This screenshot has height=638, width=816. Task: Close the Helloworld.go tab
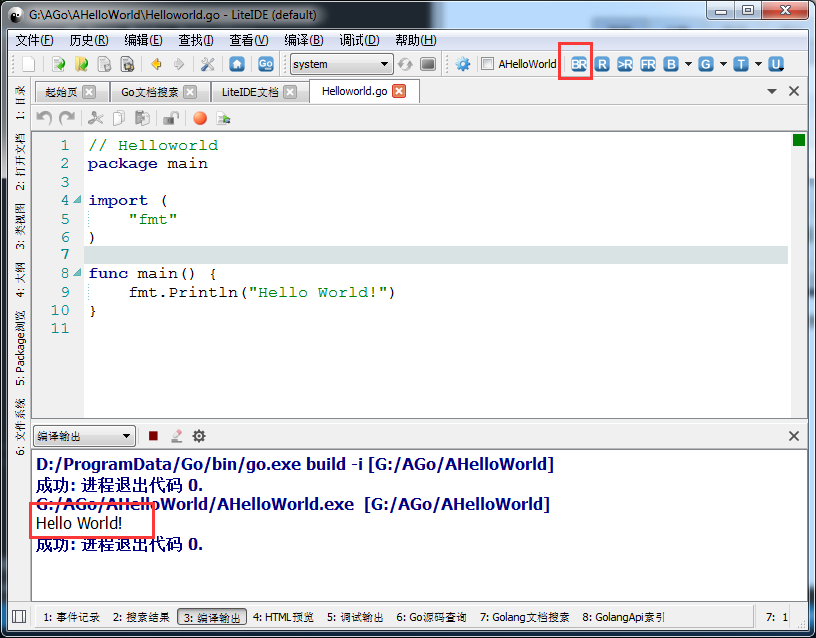[x=399, y=91]
